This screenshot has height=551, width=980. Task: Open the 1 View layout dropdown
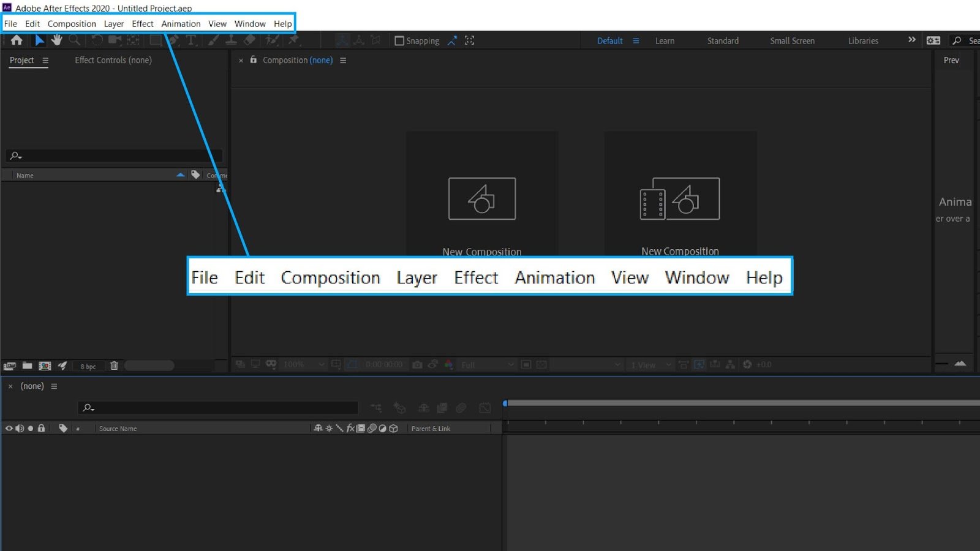pyautogui.click(x=651, y=364)
